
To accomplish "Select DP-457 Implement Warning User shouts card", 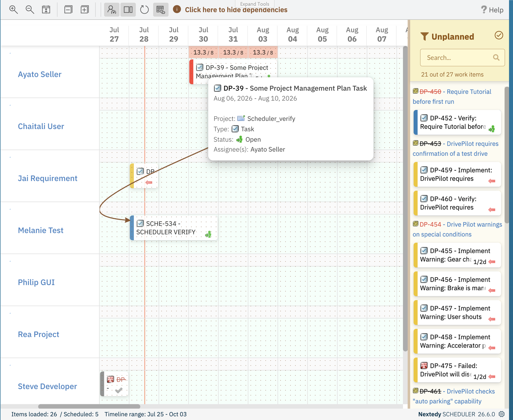I will pyautogui.click(x=457, y=312).
